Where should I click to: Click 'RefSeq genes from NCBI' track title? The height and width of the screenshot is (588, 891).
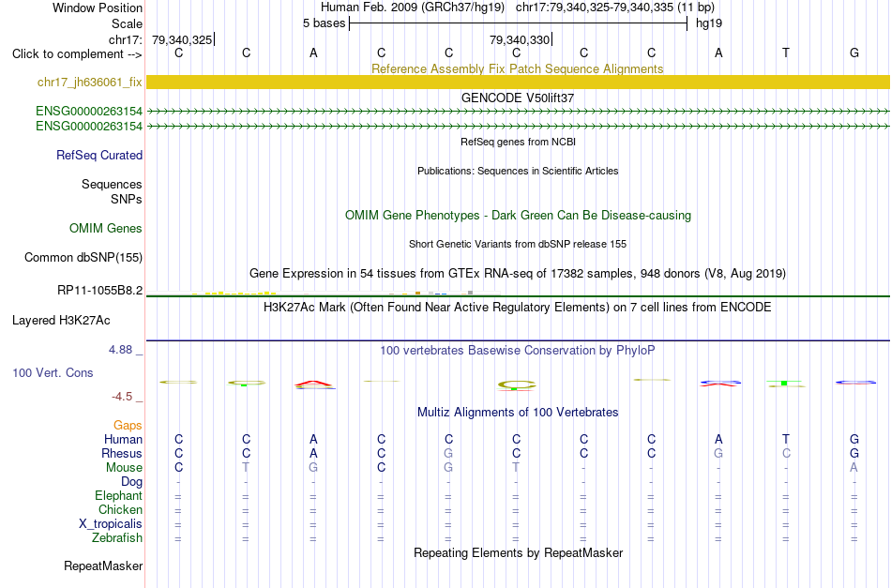click(518, 142)
